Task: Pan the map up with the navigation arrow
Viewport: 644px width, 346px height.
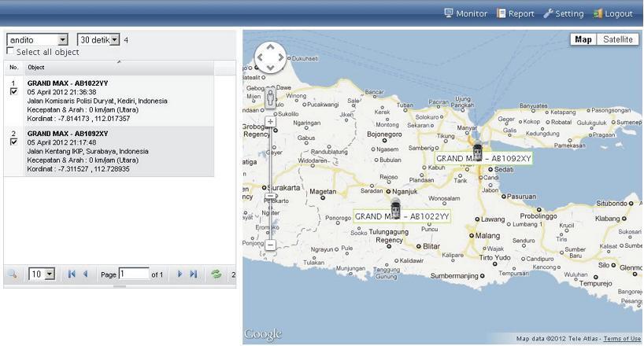Action: [270, 47]
